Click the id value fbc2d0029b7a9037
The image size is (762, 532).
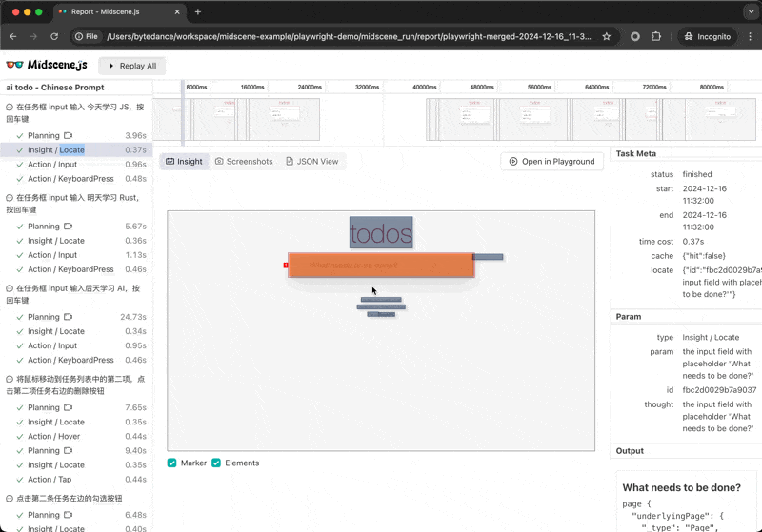click(719, 390)
